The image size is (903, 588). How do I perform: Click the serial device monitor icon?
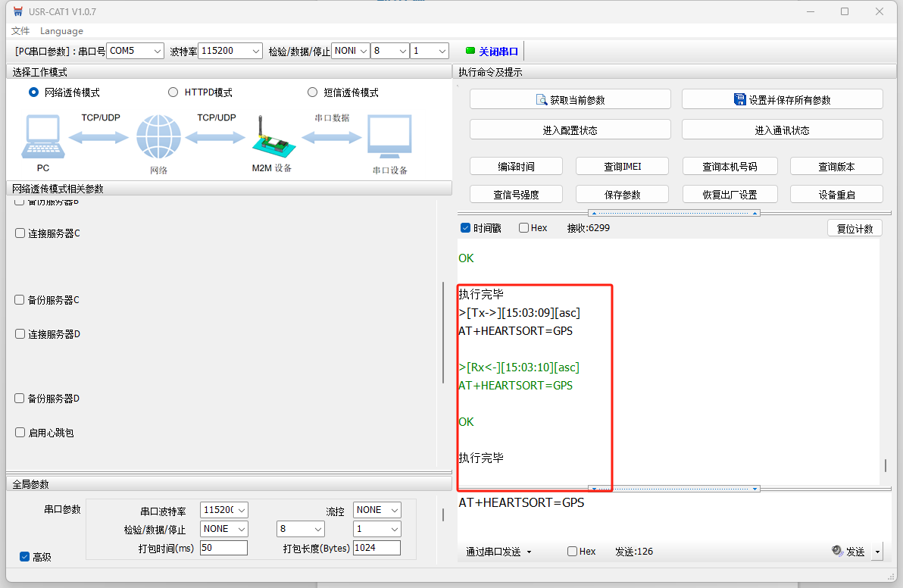(390, 136)
